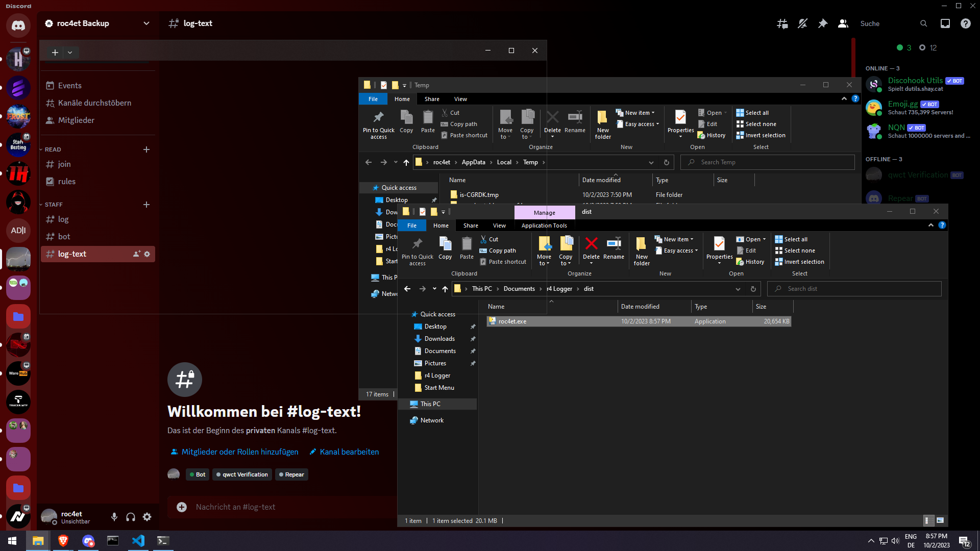Go up one folder in dist window
The width and height of the screenshot is (980, 551).
click(445, 289)
